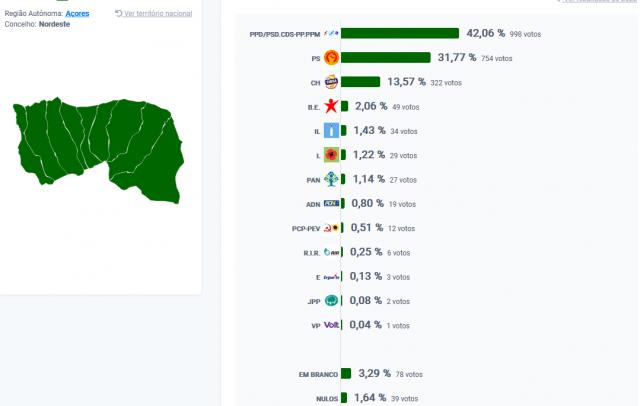This screenshot has height=406, width=640.
Task: Click the PCP-PEV hammer and sunflower logo
Action: [331, 228]
